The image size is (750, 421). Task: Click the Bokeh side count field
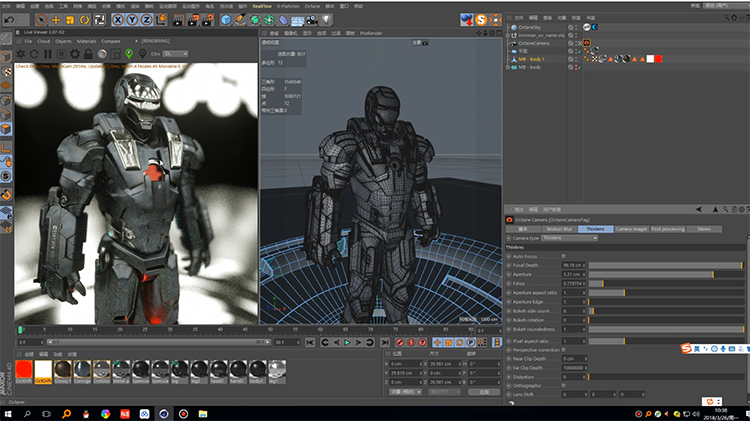click(x=573, y=311)
